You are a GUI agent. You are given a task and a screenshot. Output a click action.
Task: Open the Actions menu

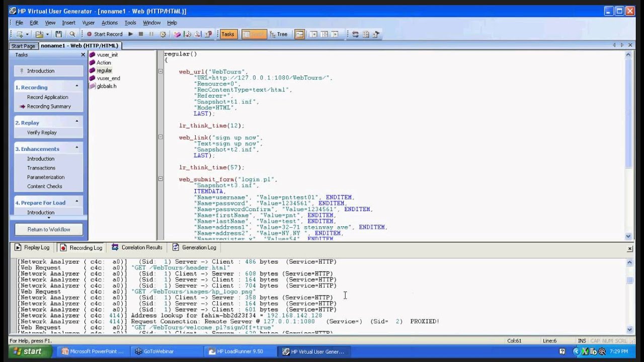[110, 23]
